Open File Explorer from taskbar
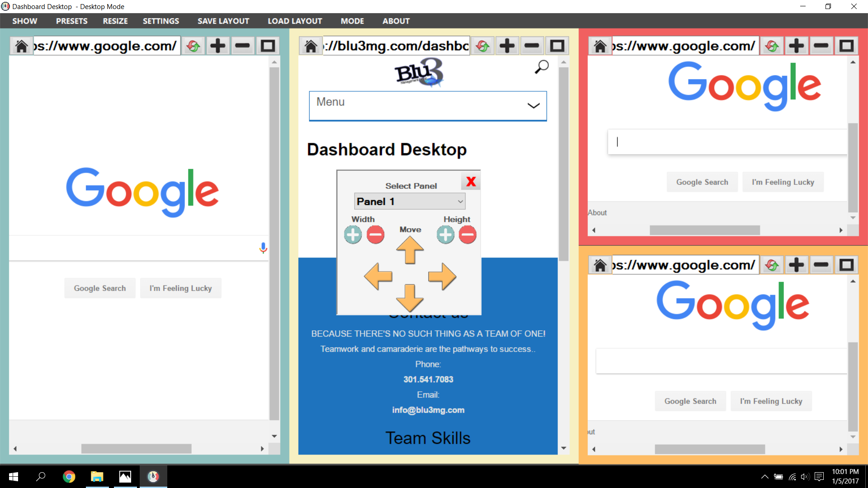 pos(97,477)
